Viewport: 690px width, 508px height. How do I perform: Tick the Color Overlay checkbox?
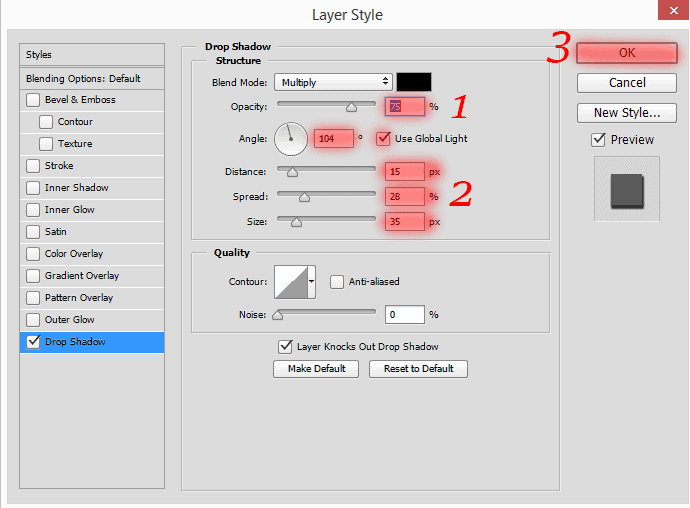[x=33, y=254]
